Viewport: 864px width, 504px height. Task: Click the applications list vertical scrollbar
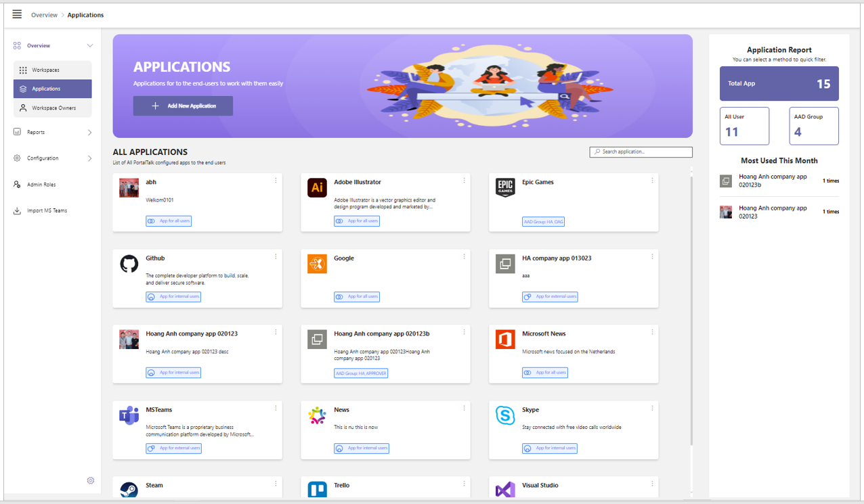coord(691,311)
